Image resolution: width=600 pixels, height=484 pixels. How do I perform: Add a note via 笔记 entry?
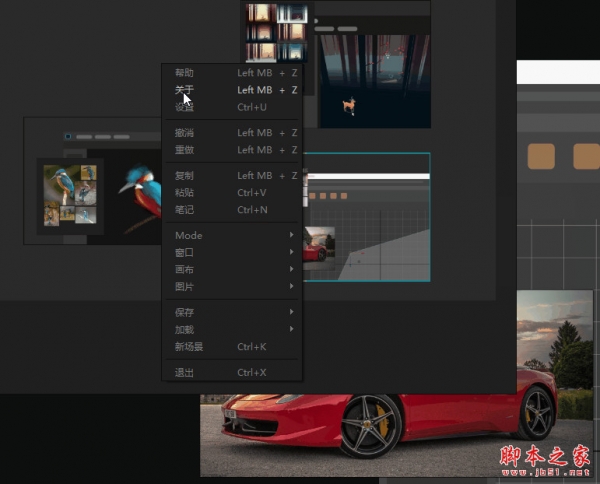185,210
